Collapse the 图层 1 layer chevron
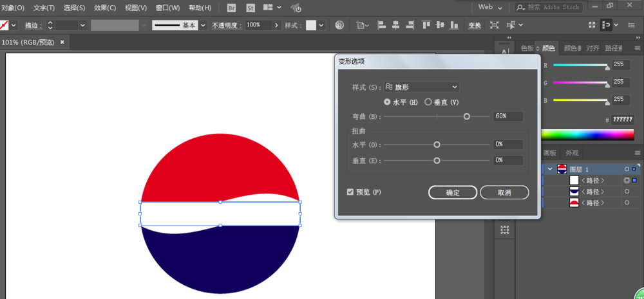Screen dimensions: 644x299 pos(550,169)
